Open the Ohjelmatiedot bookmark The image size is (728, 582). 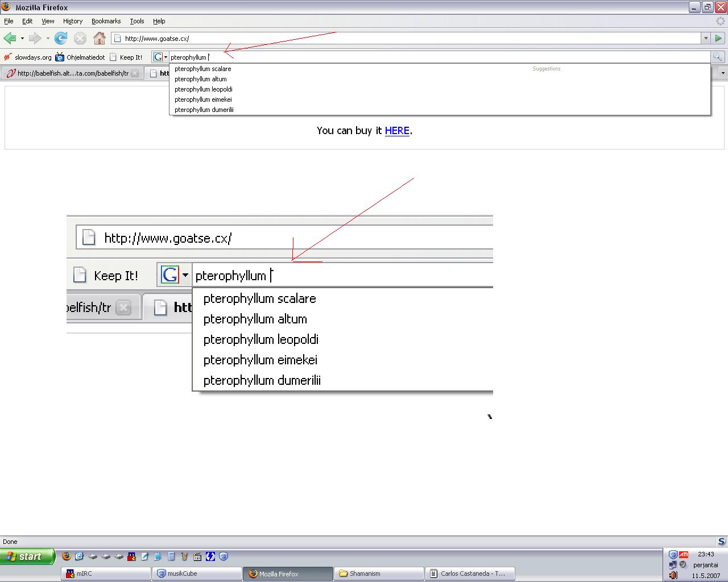point(80,57)
